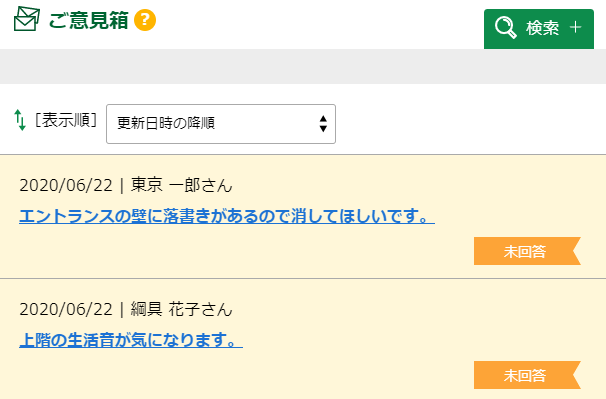This screenshot has width=606, height=399.
Task: Click the 未回答 badge on 東京 一郎's post
Action: pos(527,251)
